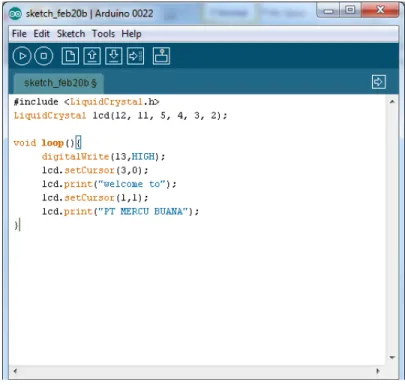405x385 pixels.
Task: Open the Tools menu
Action: [x=103, y=34]
